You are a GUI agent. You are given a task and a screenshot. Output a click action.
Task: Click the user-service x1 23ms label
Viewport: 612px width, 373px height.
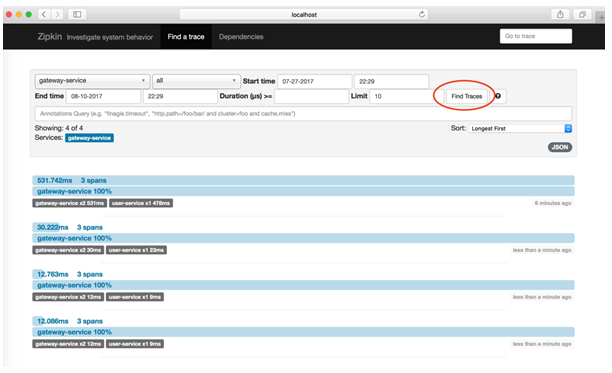(136, 250)
